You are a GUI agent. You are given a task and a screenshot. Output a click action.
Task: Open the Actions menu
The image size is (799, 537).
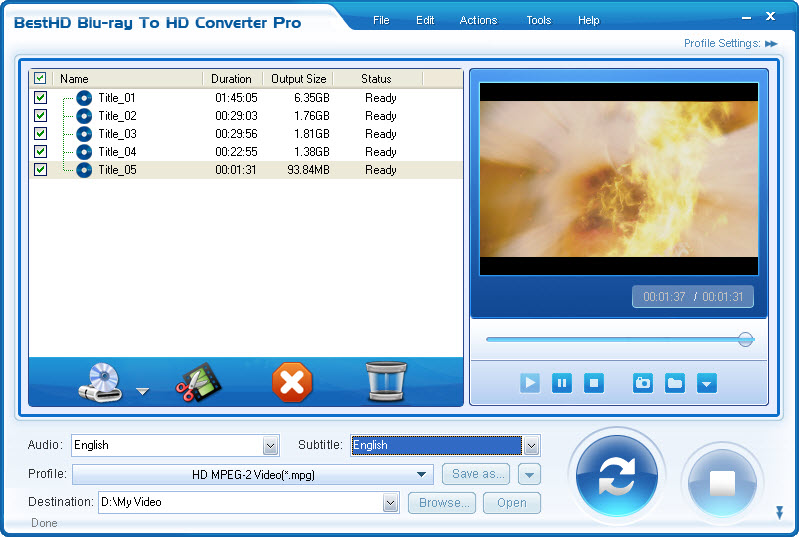478,20
